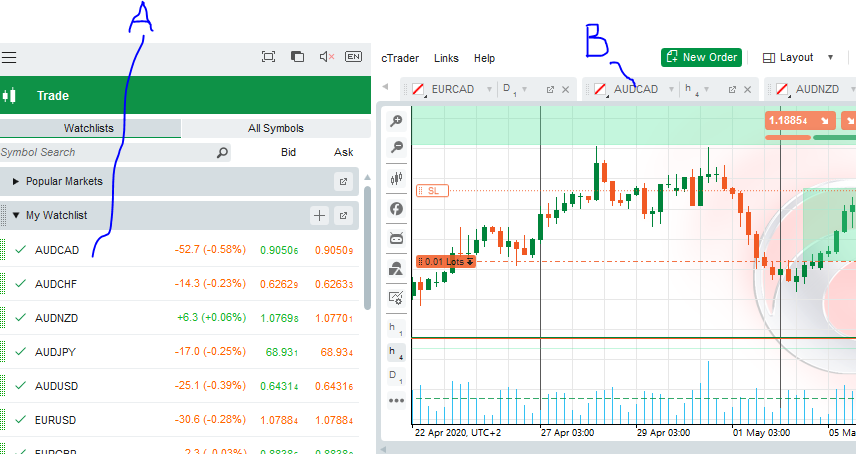Toggle fullscreen mode icon
Image resolution: width=856 pixels, height=454 pixels.
click(x=268, y=57)
